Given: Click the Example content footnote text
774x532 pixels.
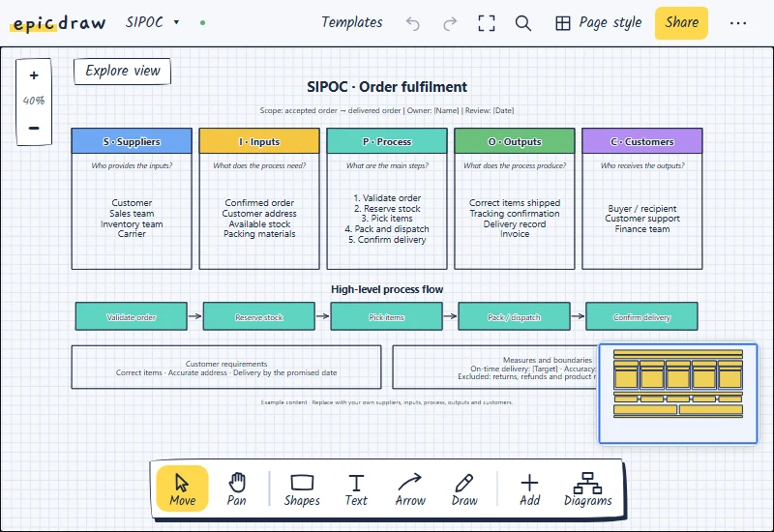Looking at the screenshot, I should pyautogui.click(x=387, y=402).
